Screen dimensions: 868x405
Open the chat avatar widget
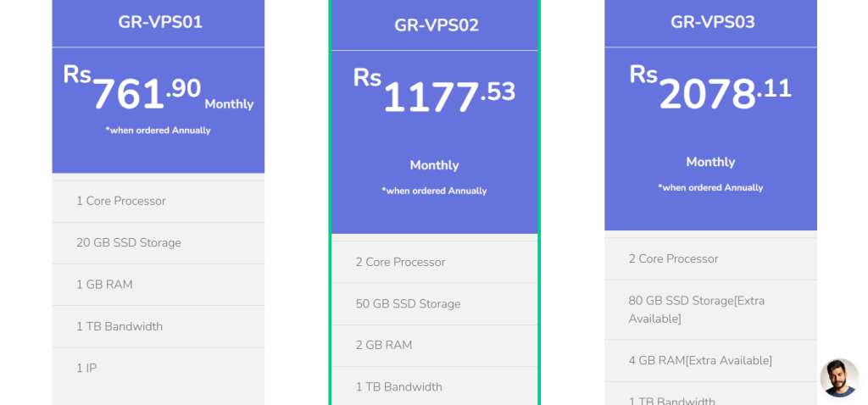click(839, 378)
